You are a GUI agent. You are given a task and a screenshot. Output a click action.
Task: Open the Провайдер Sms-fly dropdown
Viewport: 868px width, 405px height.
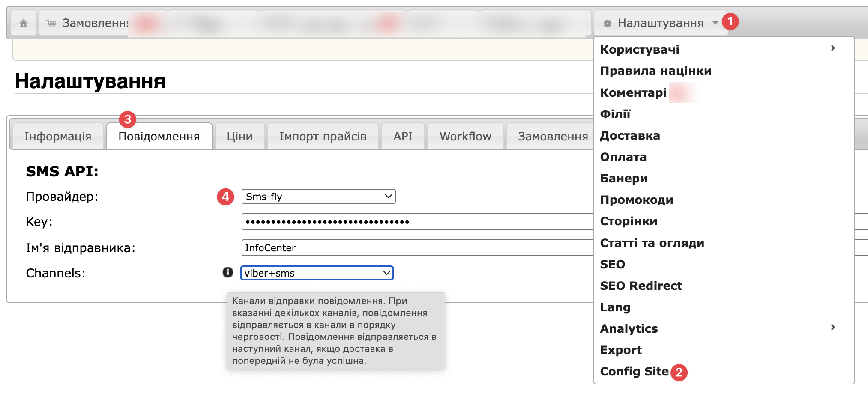pyautogui.click(x=318, y=197)
